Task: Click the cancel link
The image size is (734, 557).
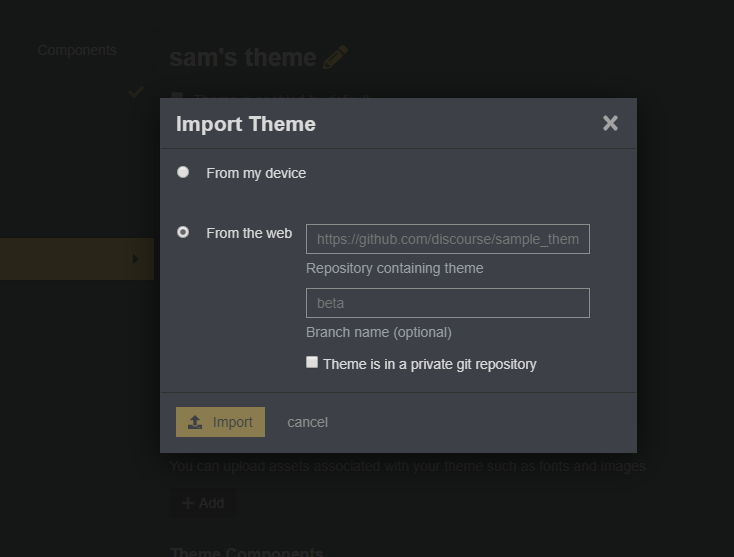Action: pyautogui.click(x=307, y=422)
